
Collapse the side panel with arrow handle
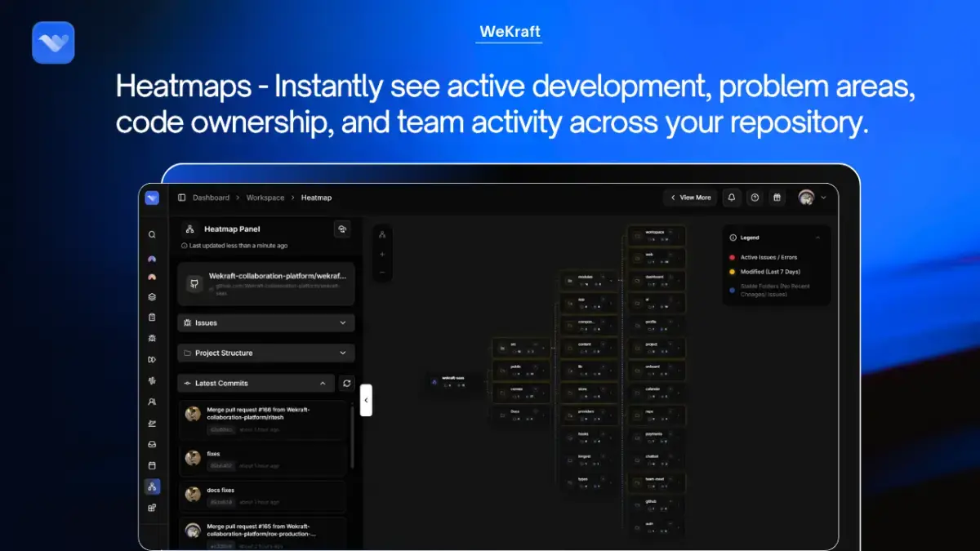(x=366, y=400)
